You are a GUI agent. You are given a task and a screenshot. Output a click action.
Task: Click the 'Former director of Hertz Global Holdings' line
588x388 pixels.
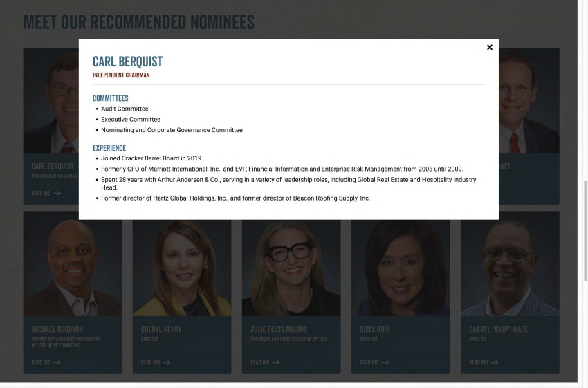[x=235, y=198]
